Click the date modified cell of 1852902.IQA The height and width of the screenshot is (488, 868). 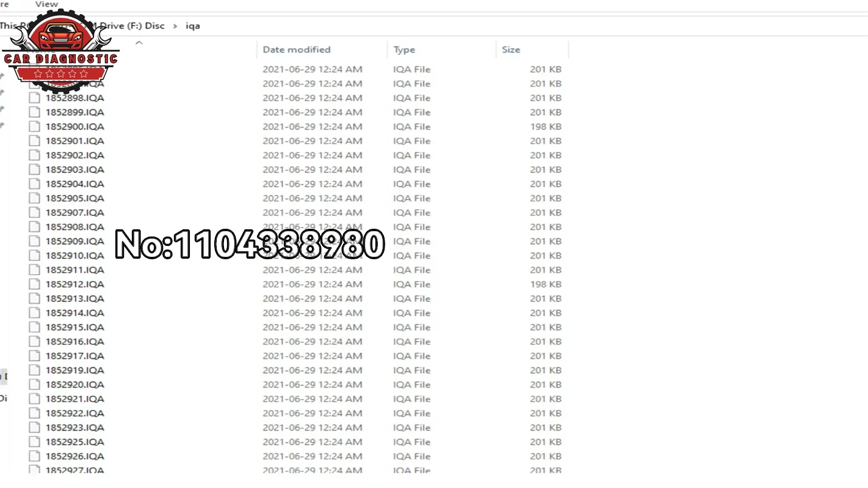pos(313,155)
